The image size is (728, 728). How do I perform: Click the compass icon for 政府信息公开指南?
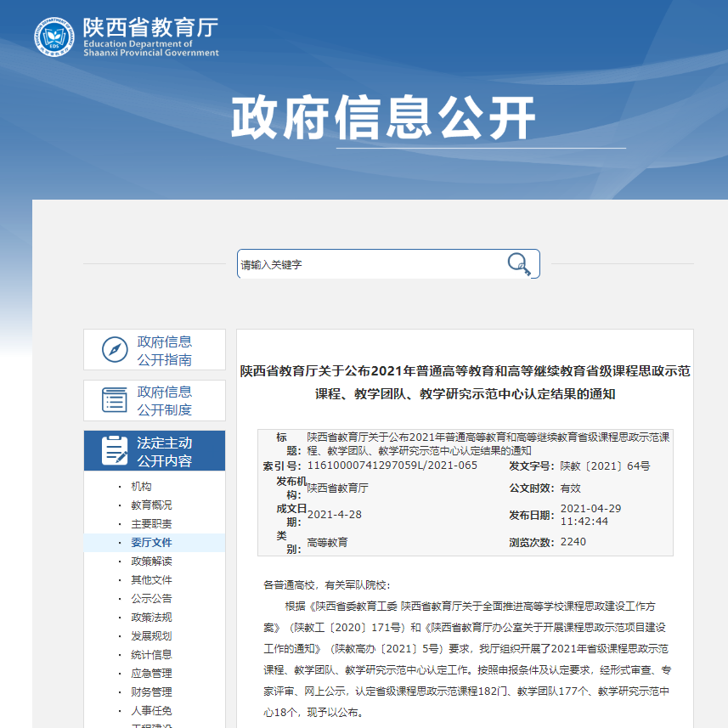[x=115, y=350]
